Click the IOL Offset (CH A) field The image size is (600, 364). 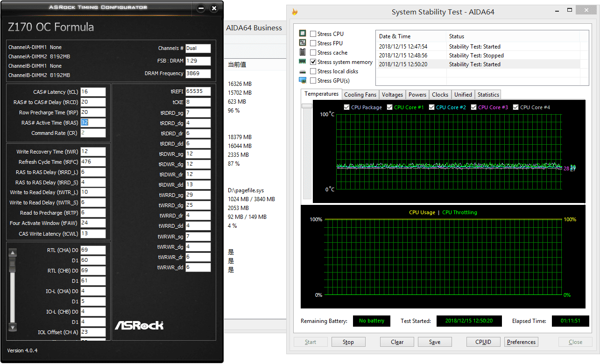[x=93, y=332]
